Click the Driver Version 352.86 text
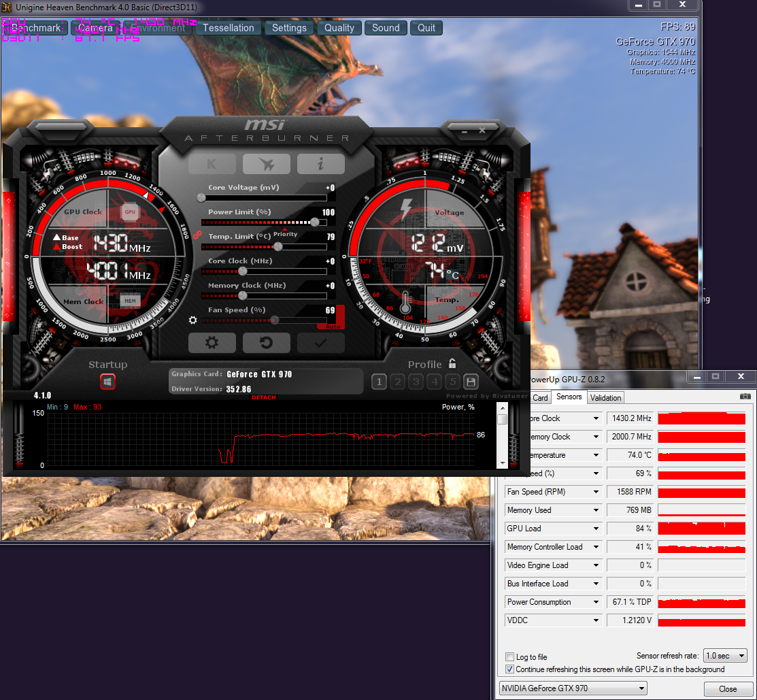The width and height of the screenshot is (757, 700). point(212,389)
